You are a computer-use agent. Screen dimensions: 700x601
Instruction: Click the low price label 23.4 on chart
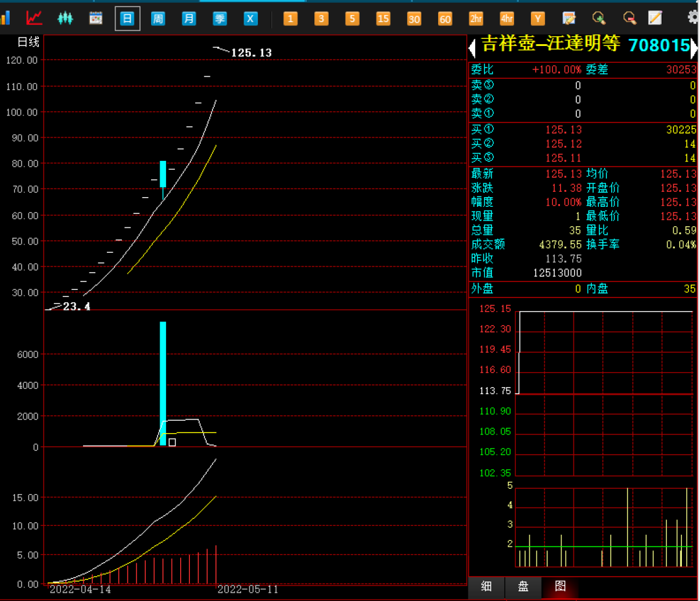coord(76,307)
